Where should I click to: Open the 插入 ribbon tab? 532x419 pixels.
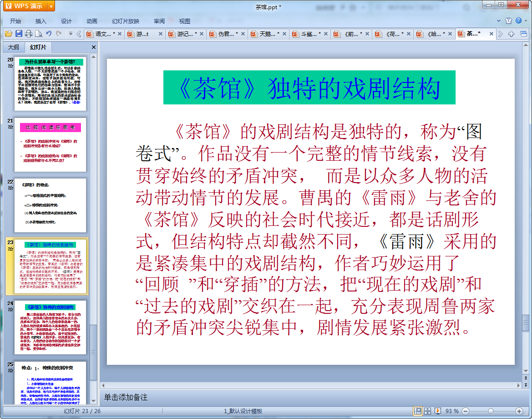(x=41, y=21)
